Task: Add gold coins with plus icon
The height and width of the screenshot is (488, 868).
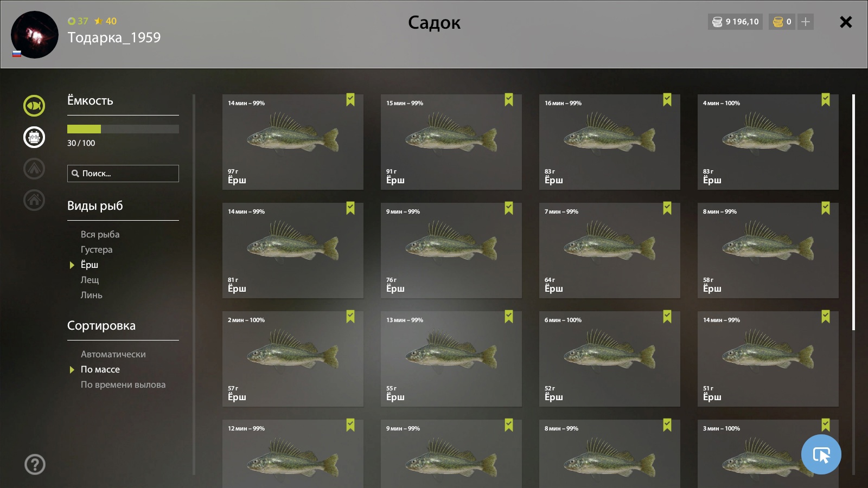Action: click(806, 22)
